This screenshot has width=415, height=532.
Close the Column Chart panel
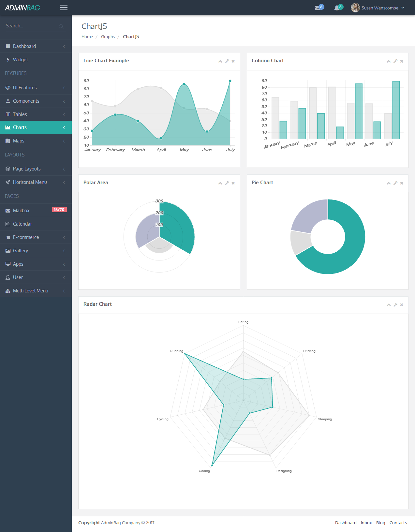coord(402,61)
